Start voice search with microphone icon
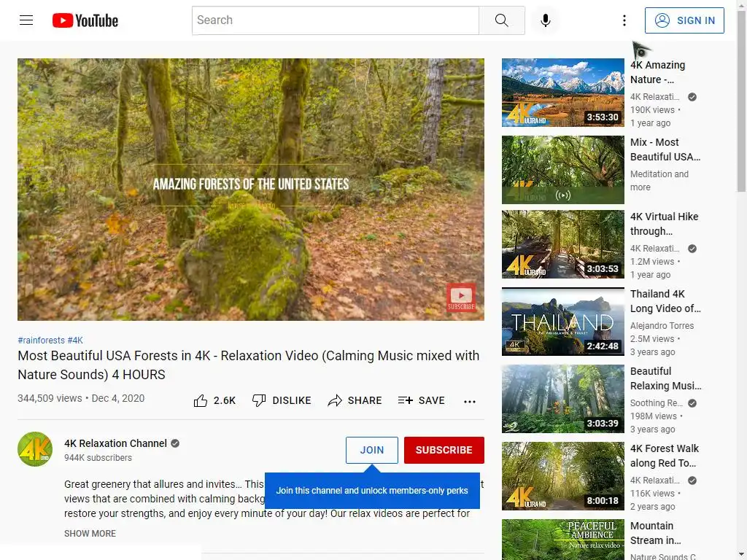Screen dimensions: 747x560 coord(546,20)
